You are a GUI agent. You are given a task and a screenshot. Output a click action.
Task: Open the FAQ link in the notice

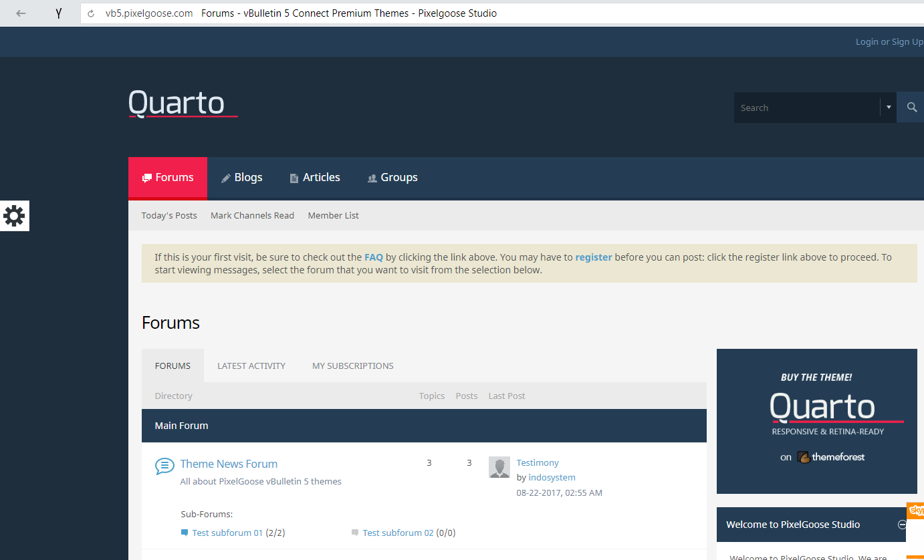tap(374, 257)
